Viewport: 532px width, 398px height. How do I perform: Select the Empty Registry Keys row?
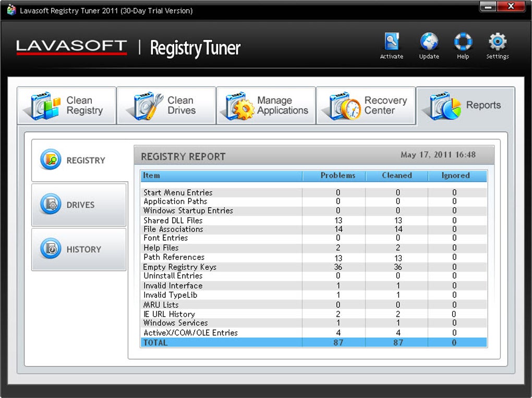pos(314,267)
